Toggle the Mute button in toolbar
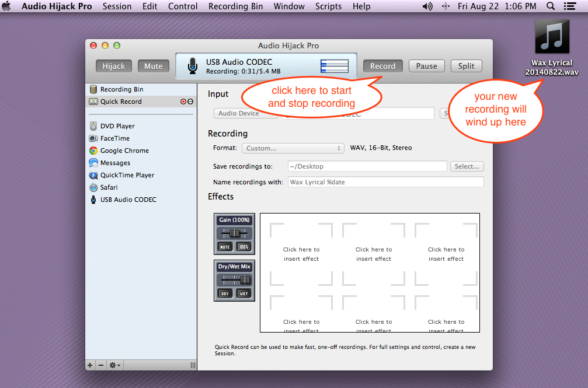588x388 pixels. pyautogui.click(x=154, y=66)
